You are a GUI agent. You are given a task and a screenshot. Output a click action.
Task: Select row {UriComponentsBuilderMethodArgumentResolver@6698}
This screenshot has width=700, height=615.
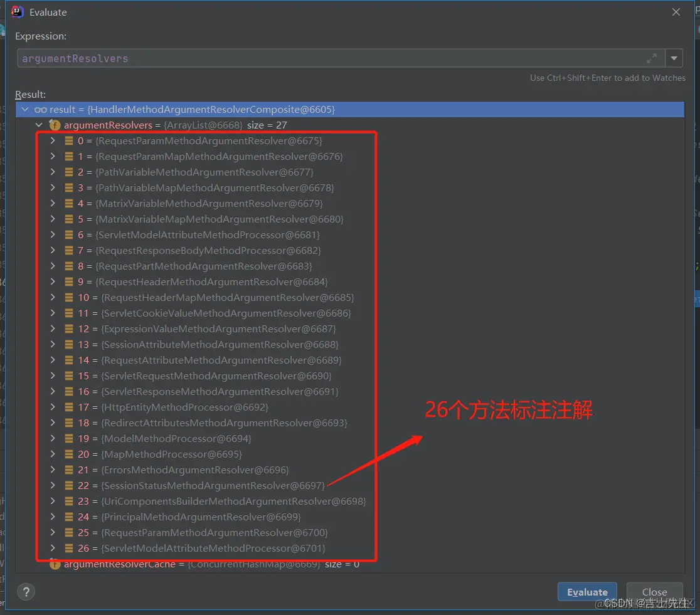click(x=350, y=501)
